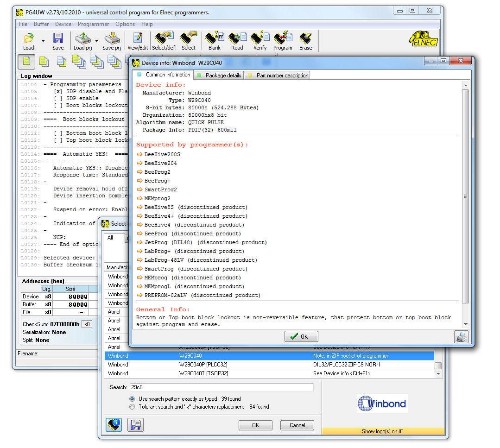
Task: Click the 'SDP disable and Fla' log line
Action: point(90,92)
